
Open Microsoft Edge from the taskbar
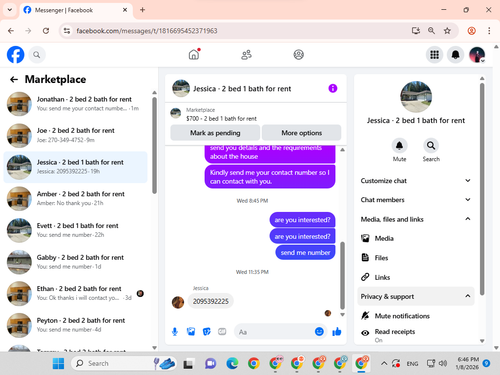pyautogui.click(x=232, y=363)
